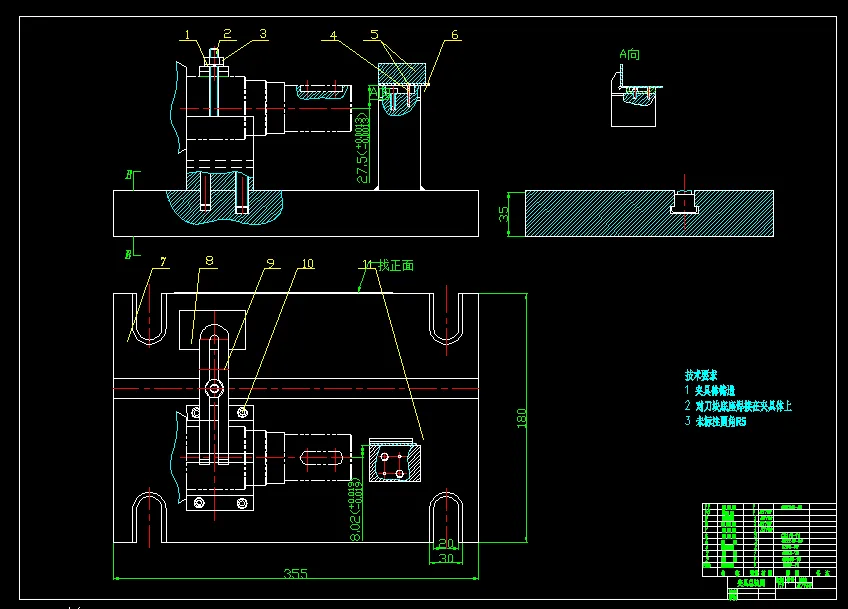This screenshot has width=848, height=609.
Task: Select the 技术要求 heading text
Action: tap(701, 375)
